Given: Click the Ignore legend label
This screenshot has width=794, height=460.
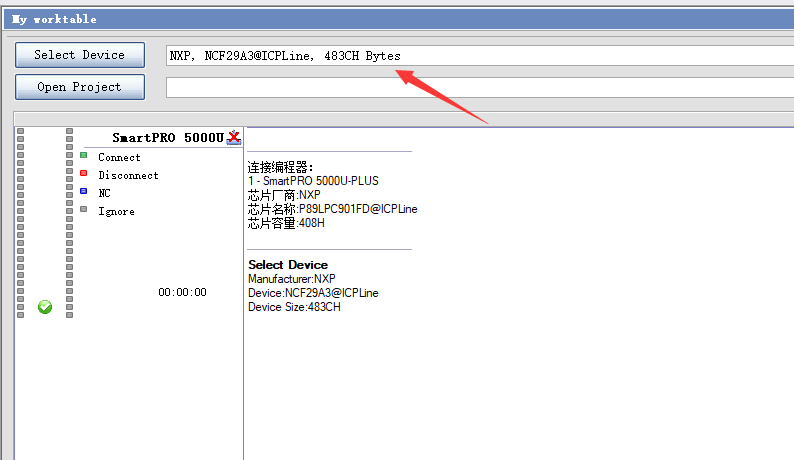Looking at the screenshot, I should click(x=116, y=211).
